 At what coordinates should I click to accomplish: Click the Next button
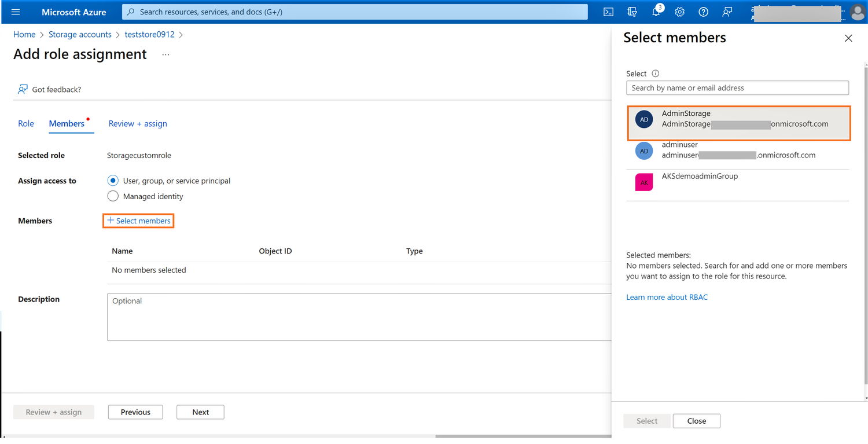click(x=200, y=412)
